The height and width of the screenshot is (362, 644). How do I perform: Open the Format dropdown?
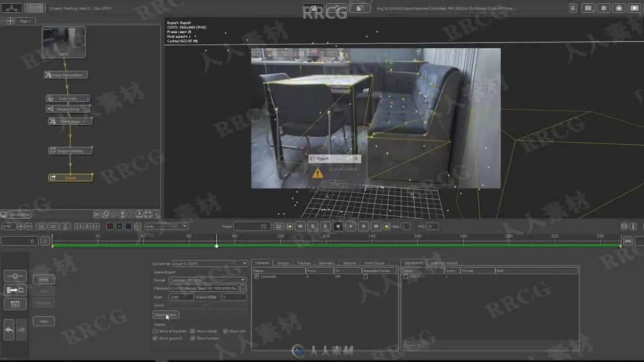point(207,280)
